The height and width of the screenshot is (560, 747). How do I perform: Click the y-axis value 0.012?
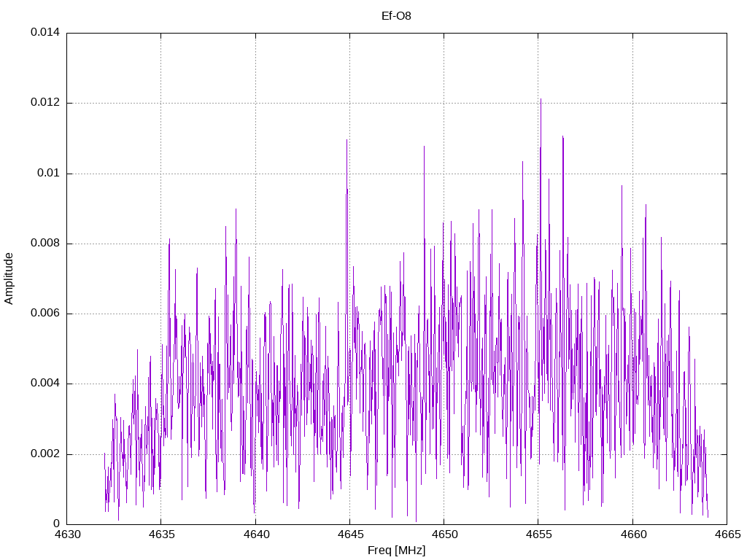pos(45,103)
